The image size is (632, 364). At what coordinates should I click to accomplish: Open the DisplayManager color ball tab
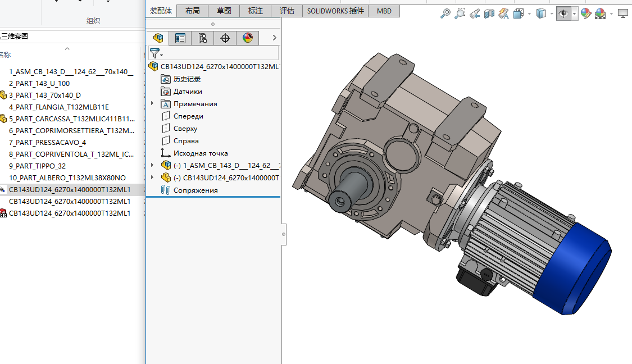[x=247, y=38]
